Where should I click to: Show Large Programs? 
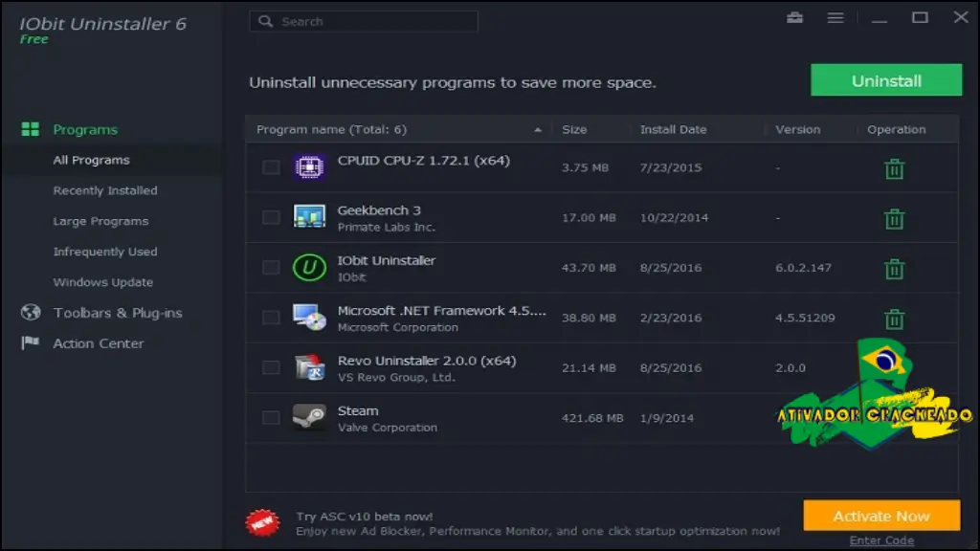(x=100, y=221)
